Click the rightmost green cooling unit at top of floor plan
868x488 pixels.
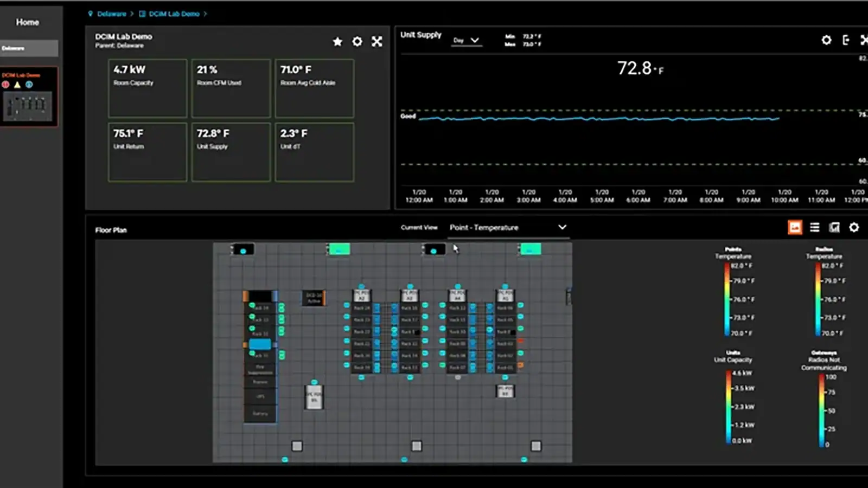[530, 249]
